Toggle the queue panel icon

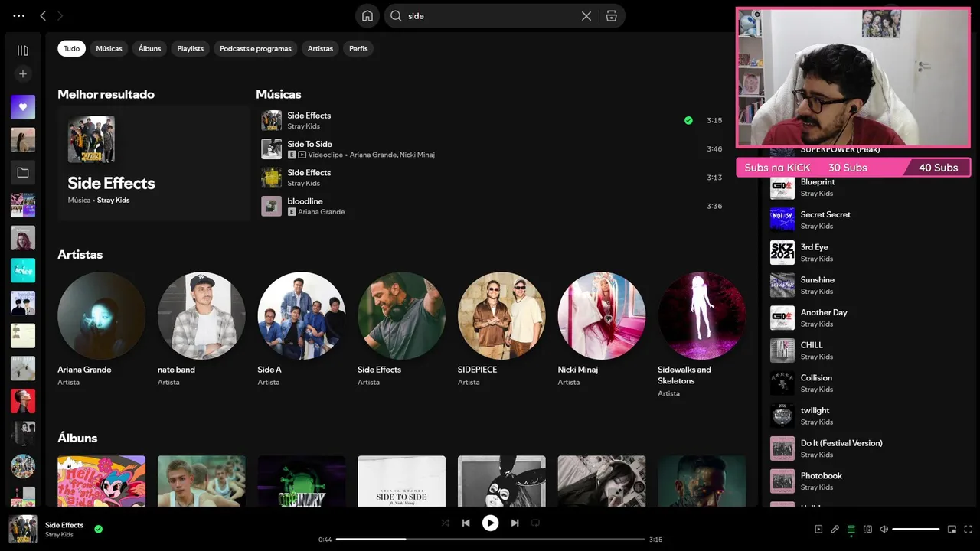point(851,529)
